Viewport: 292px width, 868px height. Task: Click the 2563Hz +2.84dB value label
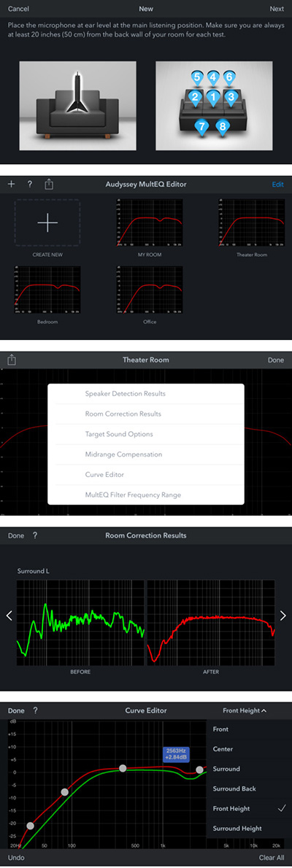pos(176,754)
